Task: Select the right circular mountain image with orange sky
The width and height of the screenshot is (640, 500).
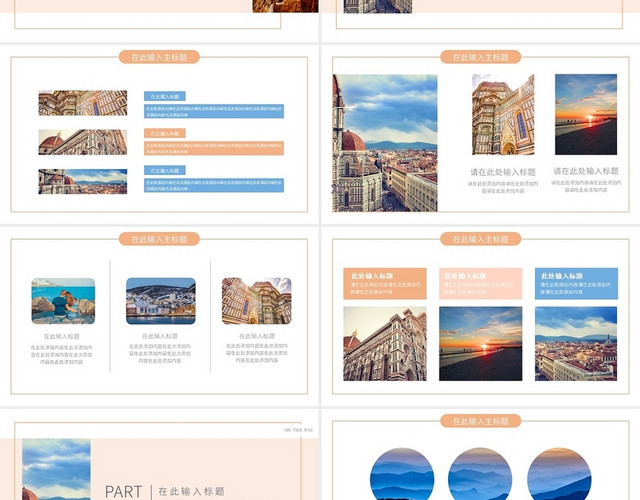Action: pos(559,474)
